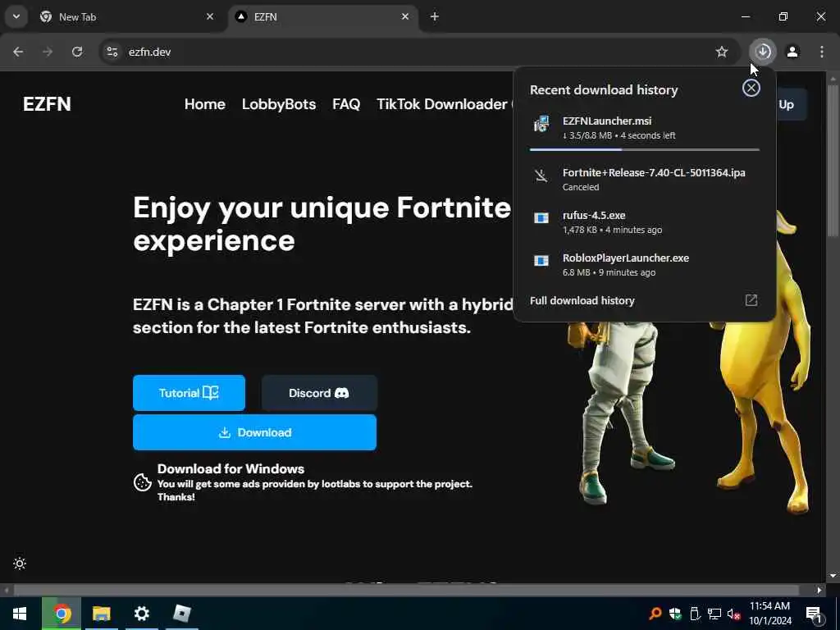Open a new browser tab with plus
The image size is (840, 630).
(435, 16)
